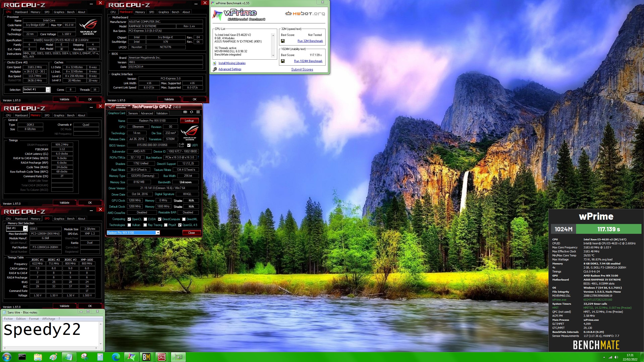
Task: Open Bench tab in CPU-Z window showing Motherboard
Action: click(176, 12)
